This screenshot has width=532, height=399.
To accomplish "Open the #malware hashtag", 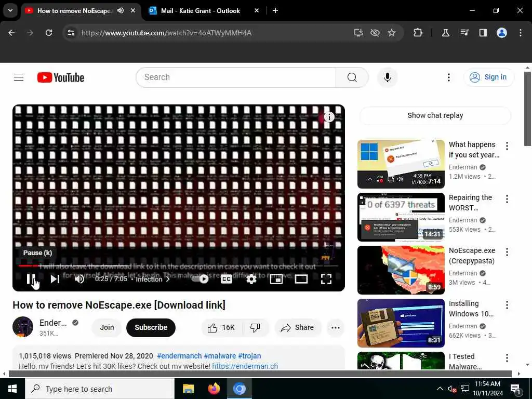I will 220,356.
